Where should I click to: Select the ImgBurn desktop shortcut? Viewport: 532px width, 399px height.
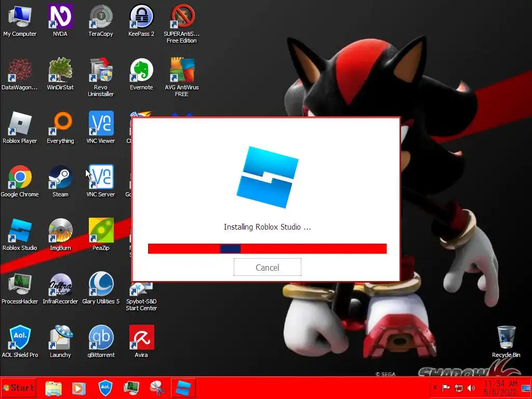point(60,235)
